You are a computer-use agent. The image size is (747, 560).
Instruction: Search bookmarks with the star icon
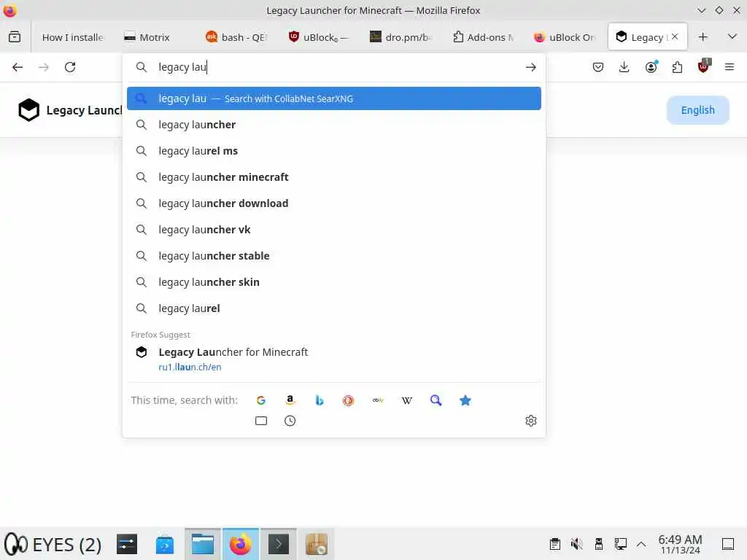[x=465, y=400]
